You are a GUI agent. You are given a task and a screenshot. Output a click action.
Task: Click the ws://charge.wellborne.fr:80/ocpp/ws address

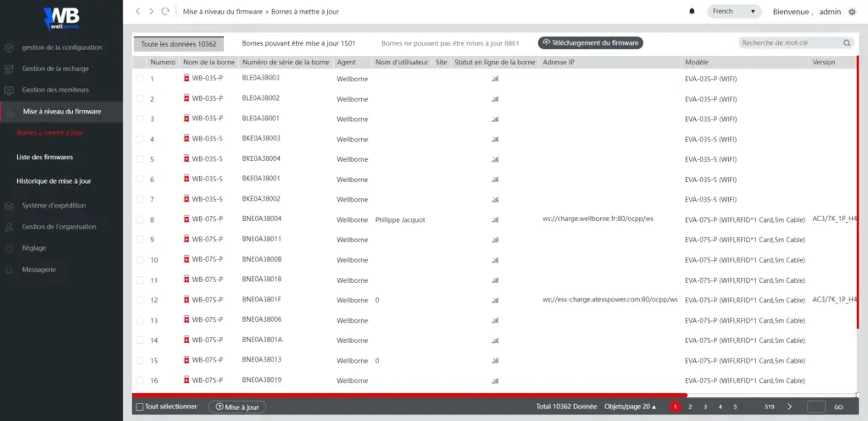tap(598, 219)
